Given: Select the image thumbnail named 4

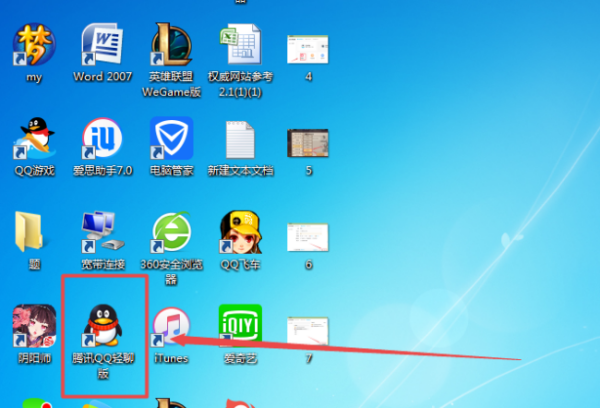Looking at the screenshot, I should (x=308, y=49).
